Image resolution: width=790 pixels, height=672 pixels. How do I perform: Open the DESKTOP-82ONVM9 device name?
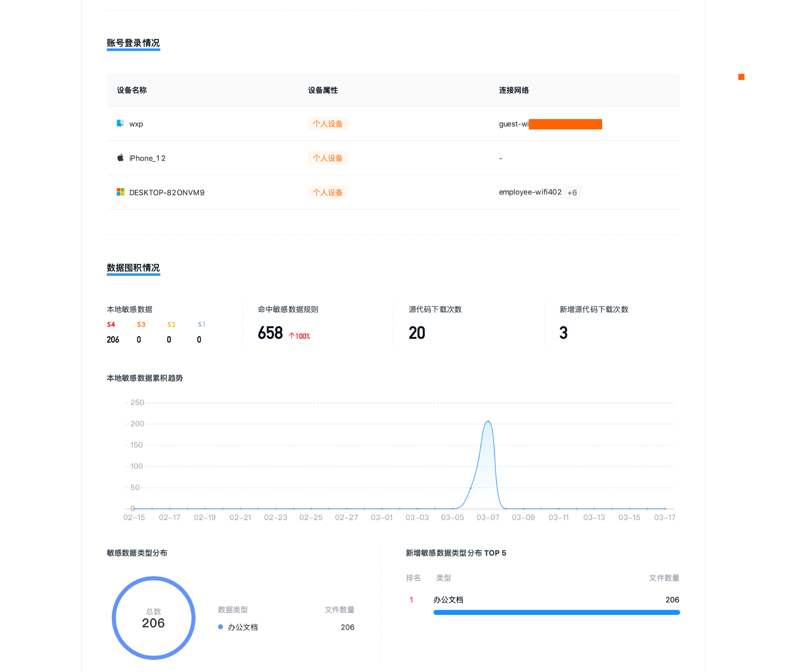click(166, 192)
